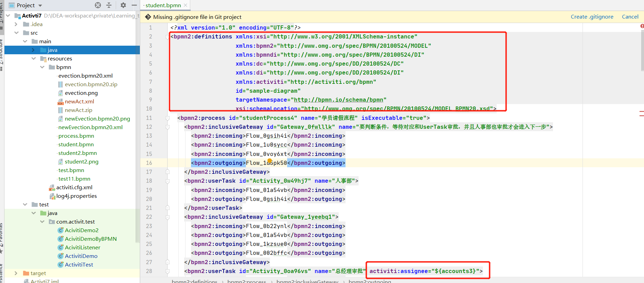Collapse the main folder

25,41
